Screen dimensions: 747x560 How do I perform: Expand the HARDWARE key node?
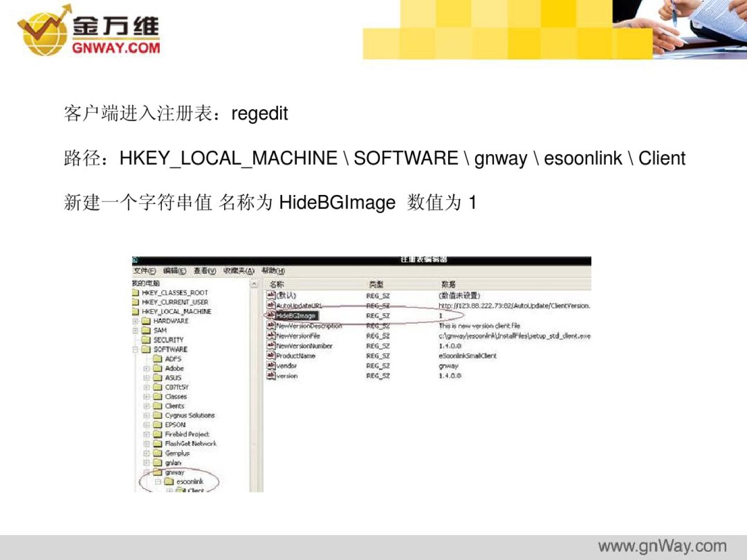135,321
